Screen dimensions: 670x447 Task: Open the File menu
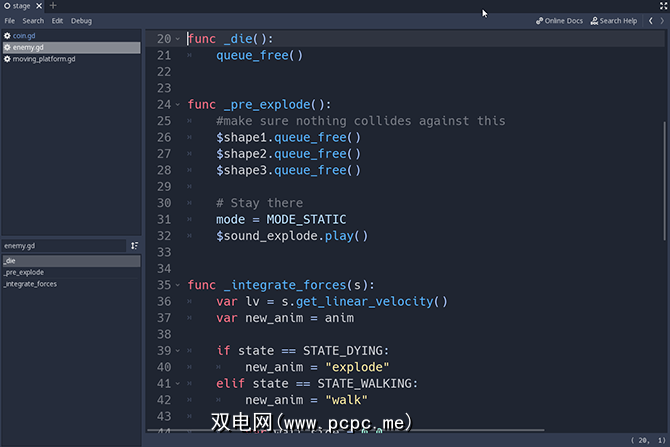pos(10,20)
